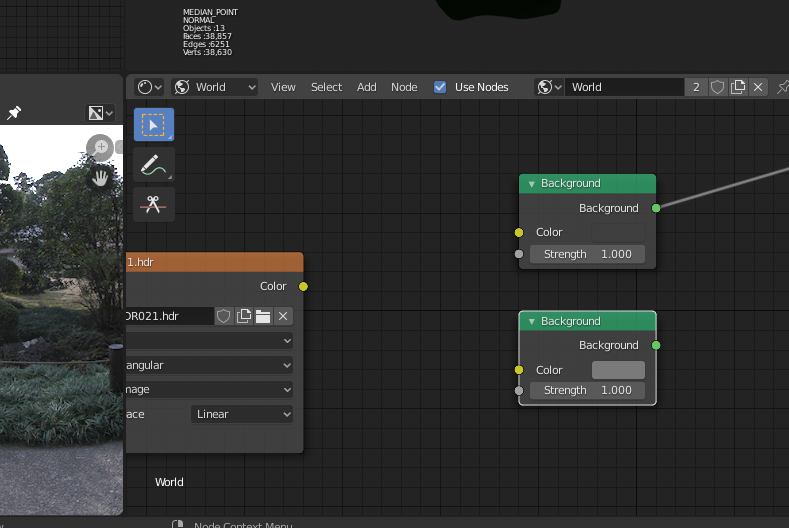
Task: Choose the Links Cut scissors tool
Action: coord(153,204)
